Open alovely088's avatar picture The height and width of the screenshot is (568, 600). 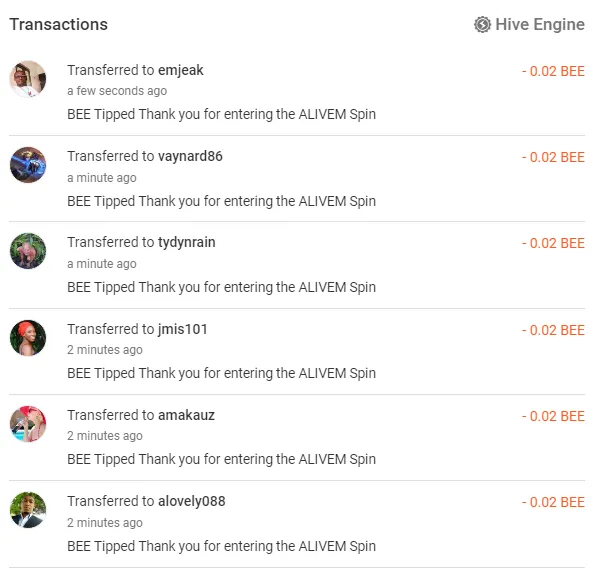28,510
